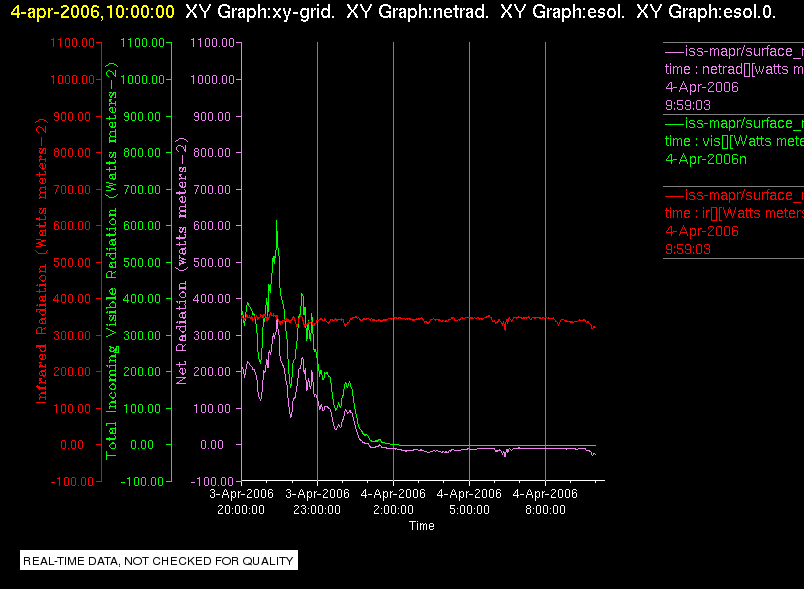Click the green legend line swatch
This screenshot has width=804, height=589.
click(x=674, y=124)
